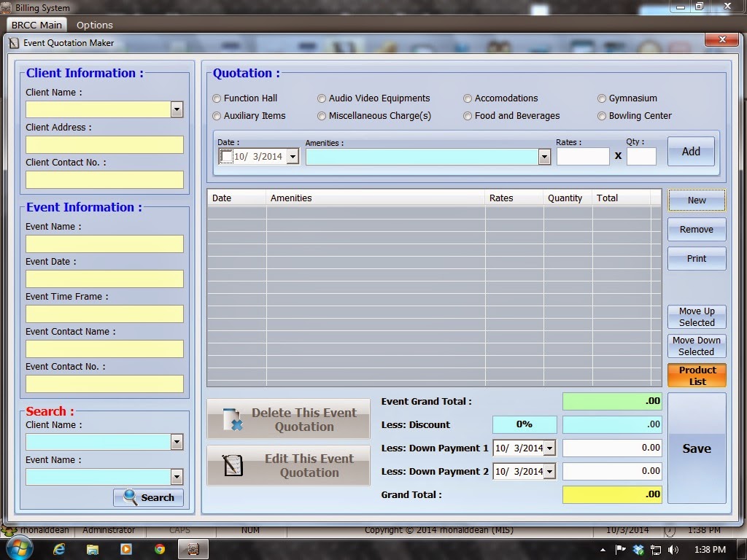Select the Food and Beverages option
Viewport: 747px width, 560px height.
[x=467, y=115]
